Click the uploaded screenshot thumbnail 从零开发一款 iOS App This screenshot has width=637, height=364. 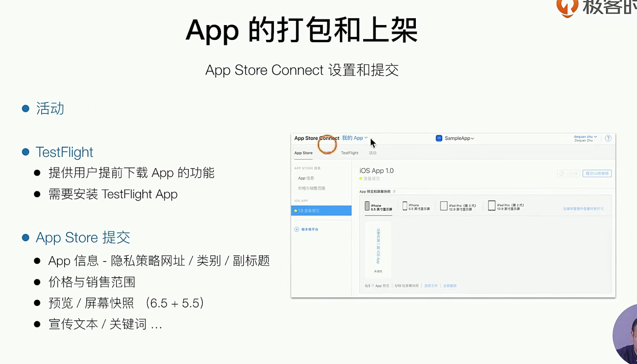[378, 249]
